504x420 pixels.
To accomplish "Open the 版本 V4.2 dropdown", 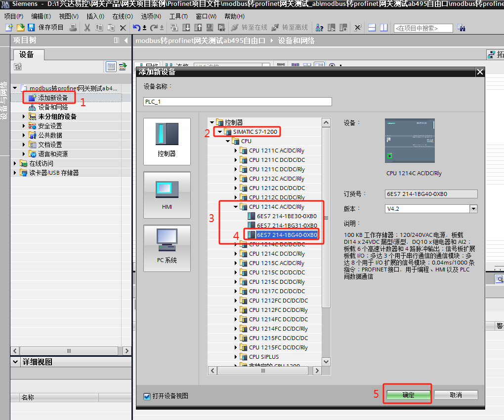I will (x=473, y=209).
